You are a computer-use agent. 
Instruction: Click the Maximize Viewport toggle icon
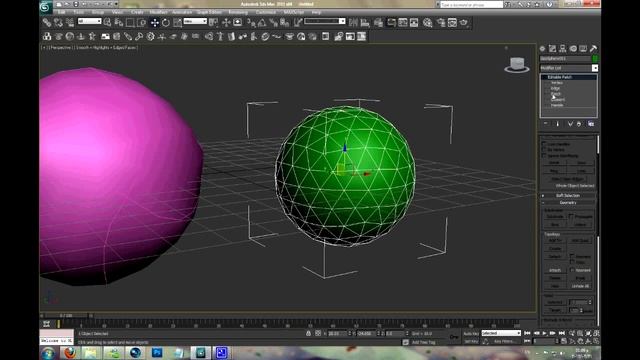596,341
